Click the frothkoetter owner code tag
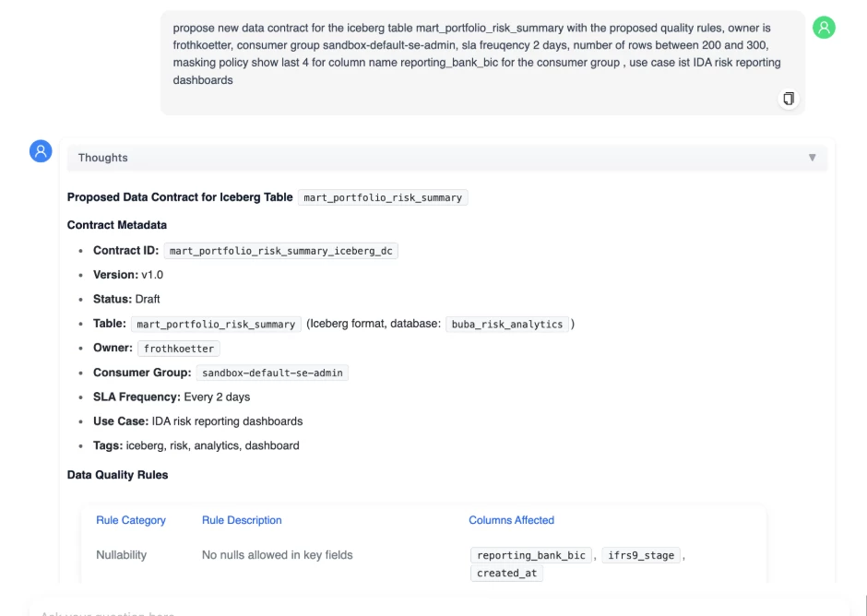The width and height of the screenshot is (867, 616). 179,349
